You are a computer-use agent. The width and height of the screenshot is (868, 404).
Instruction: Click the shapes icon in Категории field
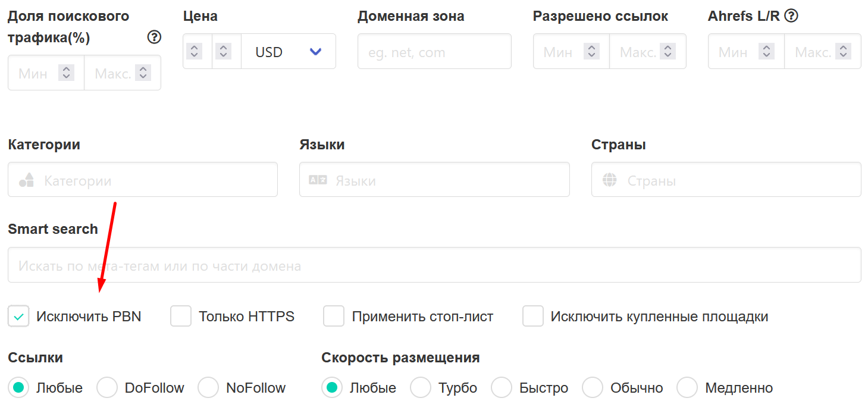[26, 180]
